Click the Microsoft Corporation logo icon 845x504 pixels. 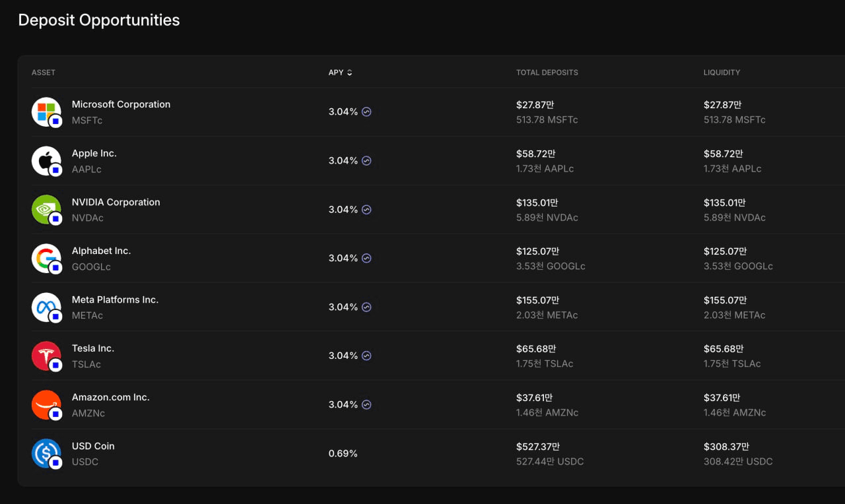[46, 111]
